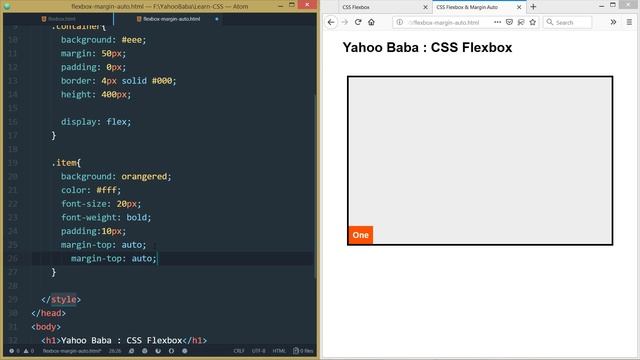This screenshot has width=640, height=360.
Task: Click the modified dot on Atom tab
Action: coord(217,19)
